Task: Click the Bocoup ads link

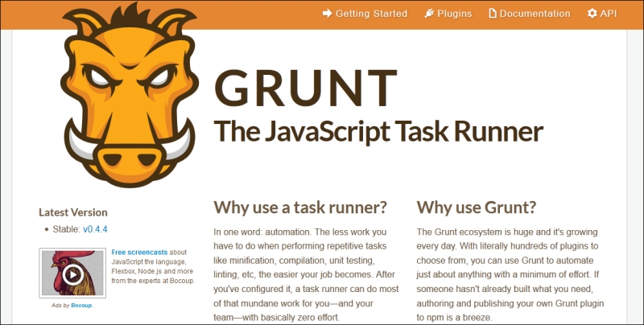Action: [82, 306]
